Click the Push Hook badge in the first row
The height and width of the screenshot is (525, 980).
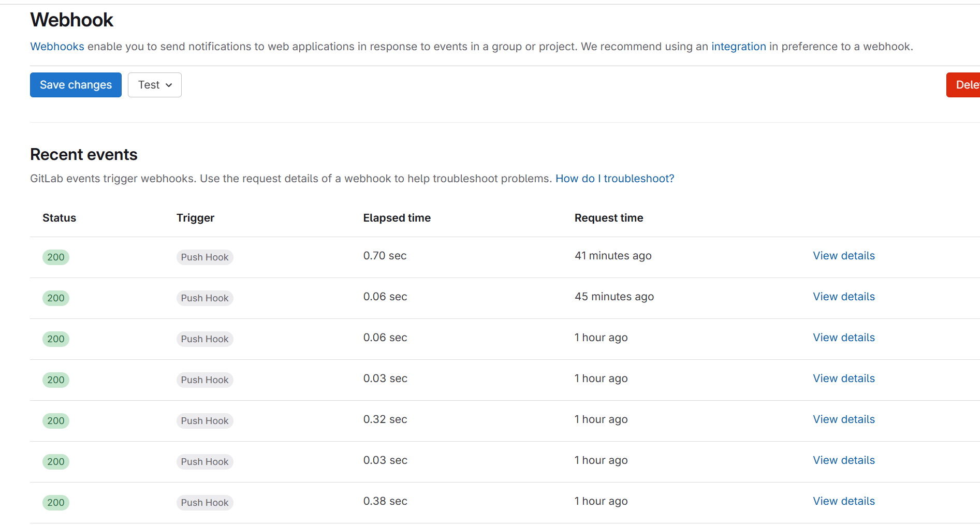(204, 257)
